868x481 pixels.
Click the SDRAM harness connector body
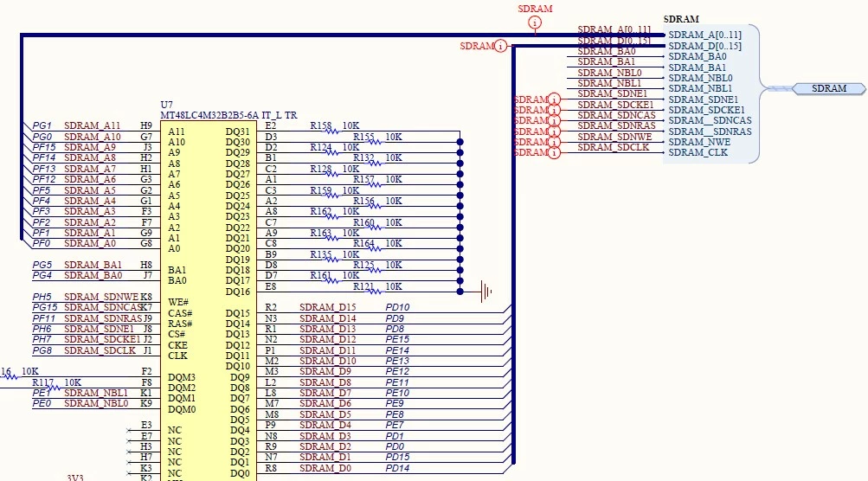click(710, 93)
